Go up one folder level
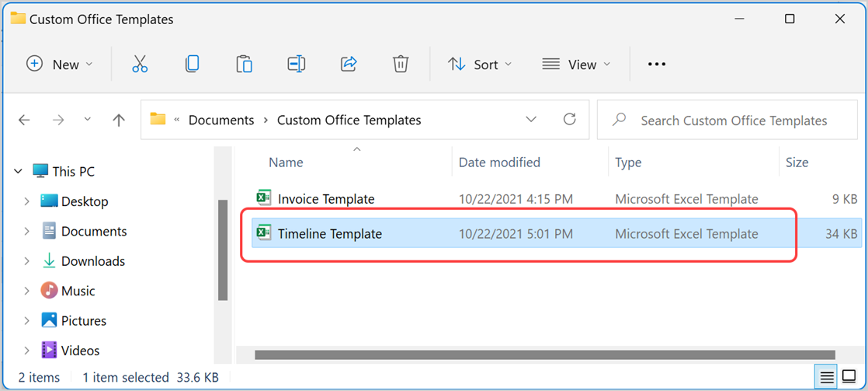The height and width of the screenshot is (391, 868). pyautogui.click(x=119, y=120)
